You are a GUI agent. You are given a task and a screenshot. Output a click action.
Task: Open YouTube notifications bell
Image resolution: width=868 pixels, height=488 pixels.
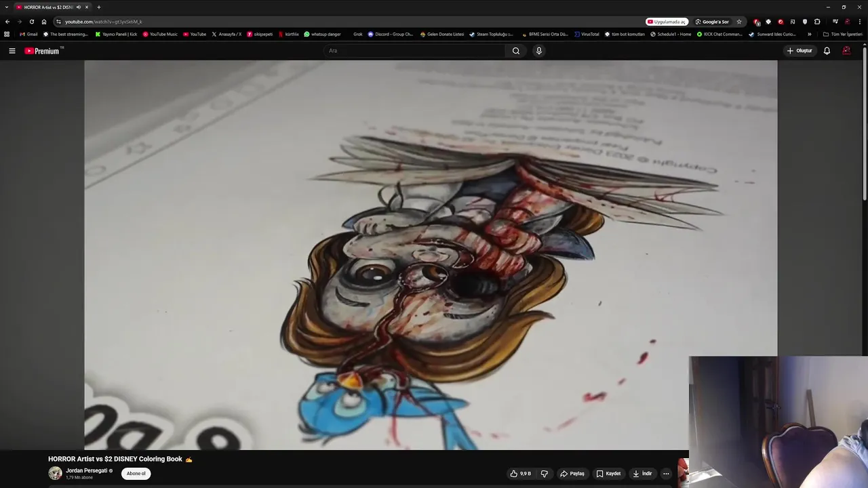(x=827, y=51)
